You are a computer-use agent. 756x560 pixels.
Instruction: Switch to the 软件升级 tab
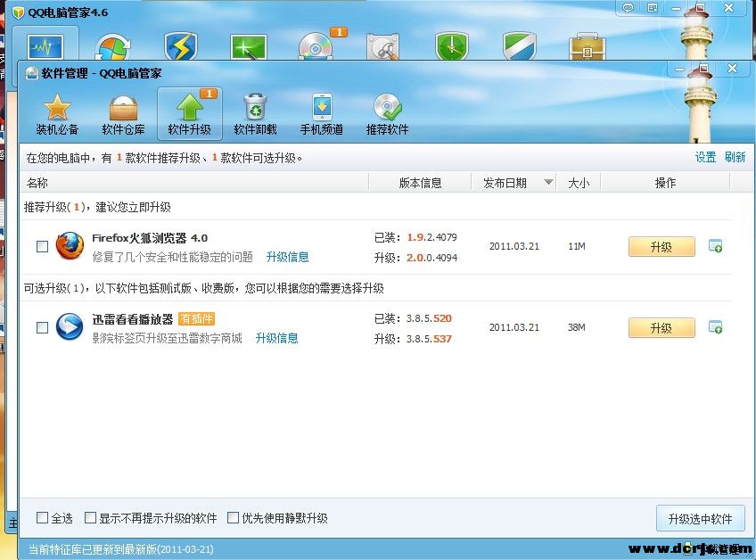(x=190, y=113)
